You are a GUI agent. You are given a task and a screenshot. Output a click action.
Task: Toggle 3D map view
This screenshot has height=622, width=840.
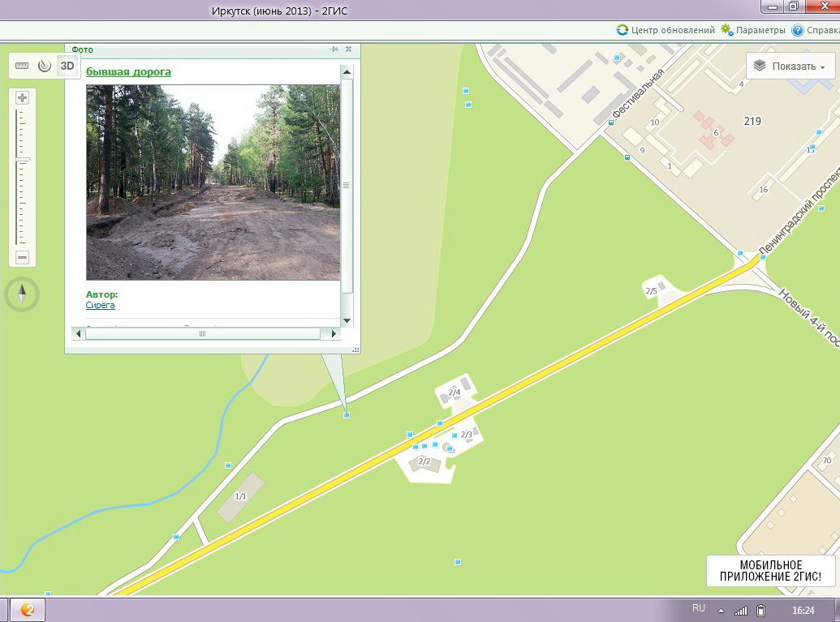(x=68, y=66)
